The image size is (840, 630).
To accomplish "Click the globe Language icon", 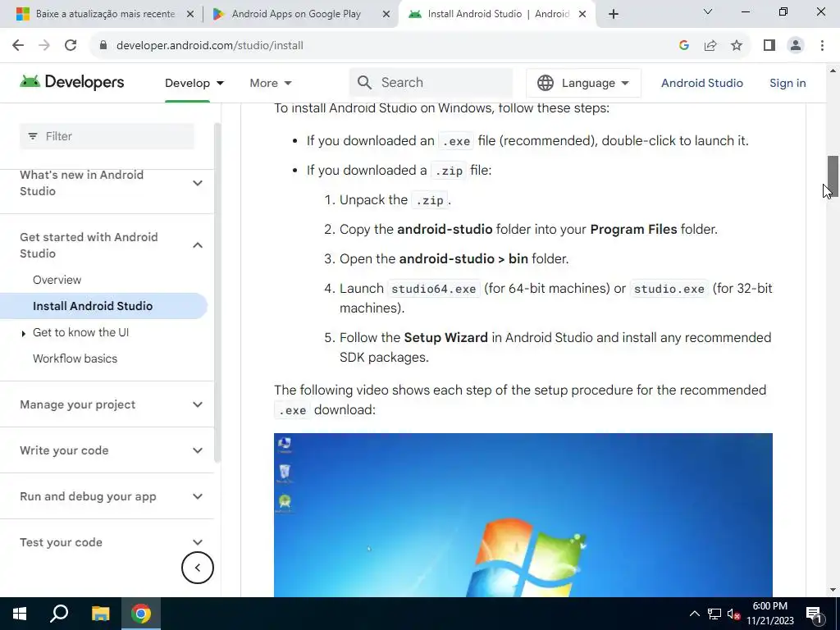I will [546, 83].
